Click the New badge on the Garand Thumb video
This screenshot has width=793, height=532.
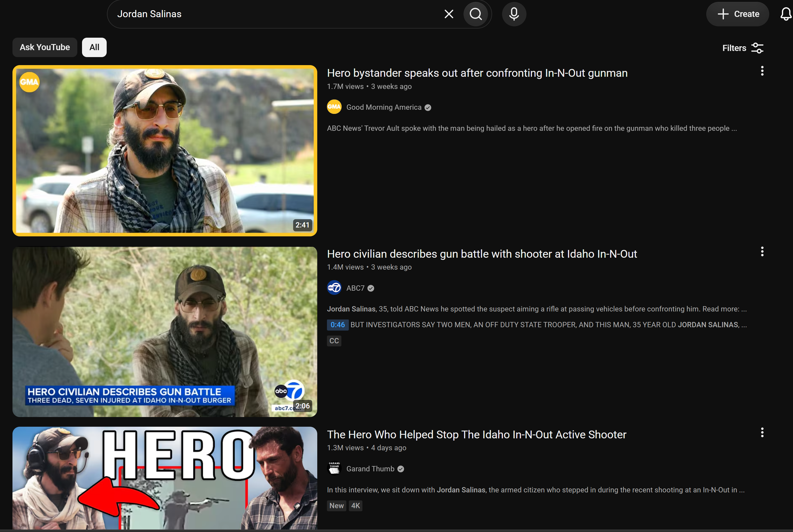(336, 505)
